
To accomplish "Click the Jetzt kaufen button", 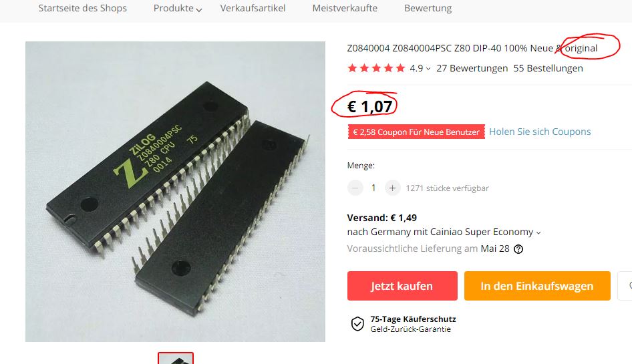I will [x=402, y=286].
